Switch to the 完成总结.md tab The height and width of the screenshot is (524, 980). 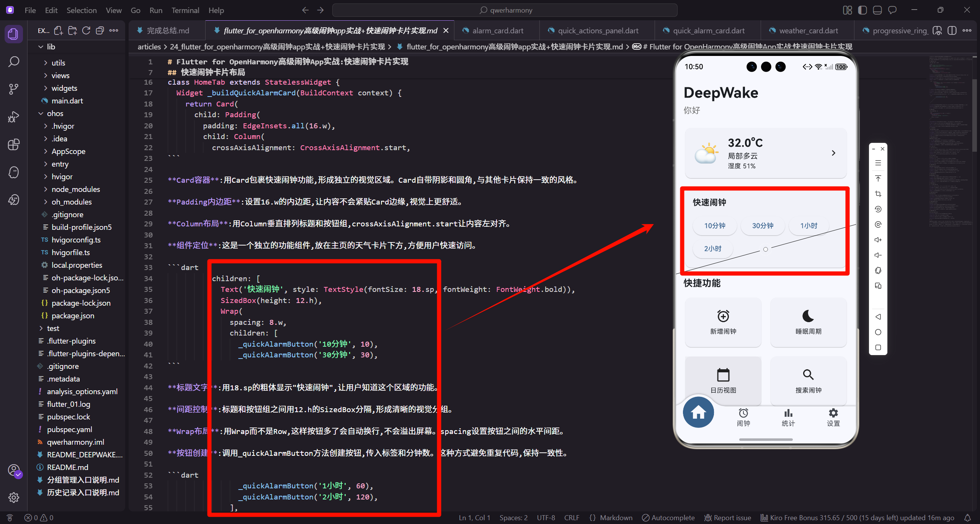[x=167, y=31]
